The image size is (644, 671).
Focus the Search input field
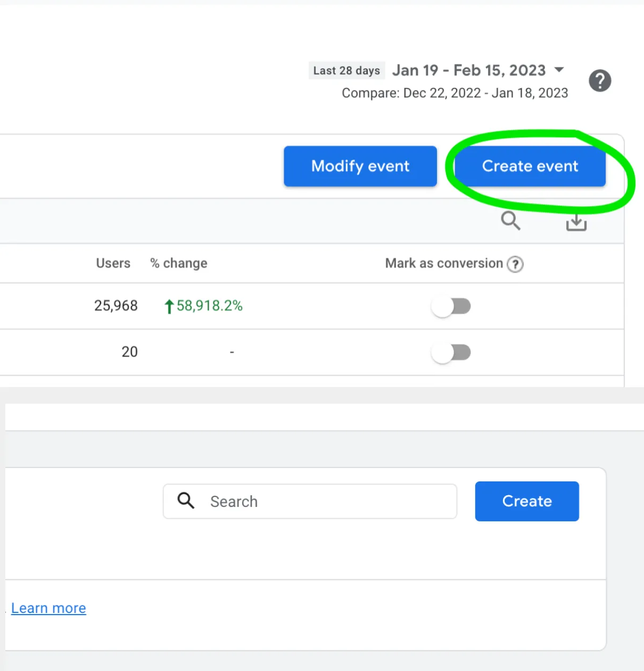[x=310, y=501]
